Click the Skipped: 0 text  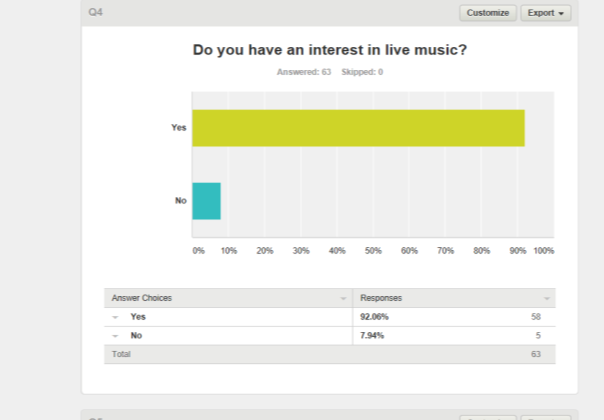coord(362,72)
